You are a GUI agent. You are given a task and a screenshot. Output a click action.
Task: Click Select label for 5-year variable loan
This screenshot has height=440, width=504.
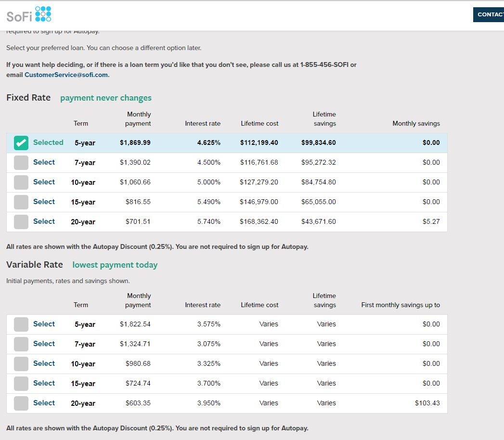click(x=44, y=324)
